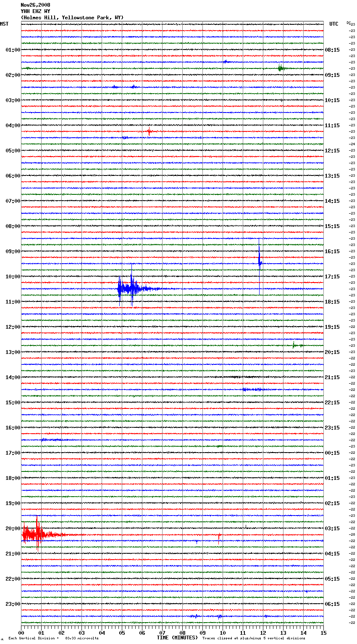
Task: Select the station code 'YHH EHZ WY'
Action: point(35,11)
